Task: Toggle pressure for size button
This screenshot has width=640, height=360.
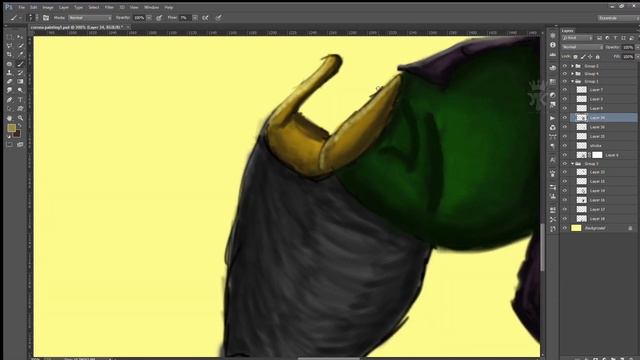Action: pyautogui.click(x=218, y=18)
